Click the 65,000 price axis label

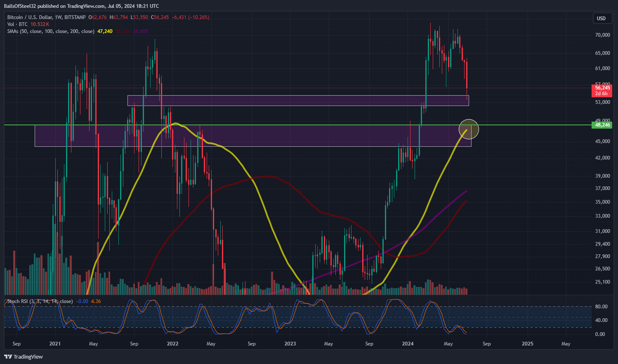click(602, 53)
